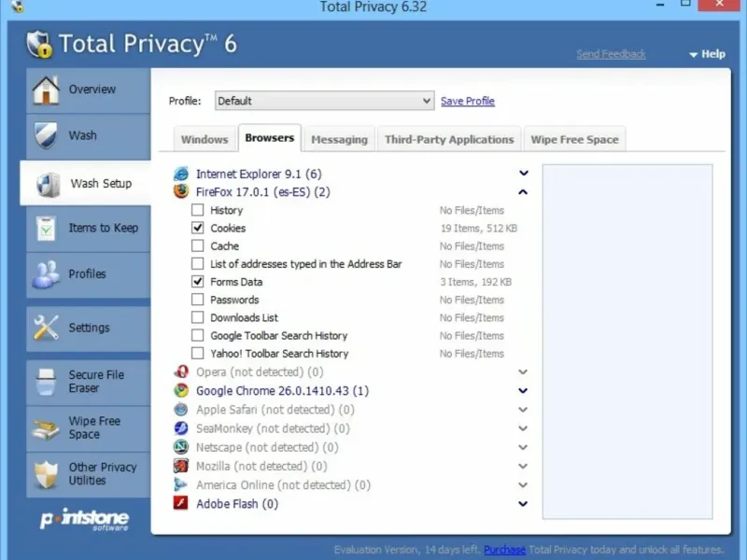Select the Browsers tab

coord(270,138)
